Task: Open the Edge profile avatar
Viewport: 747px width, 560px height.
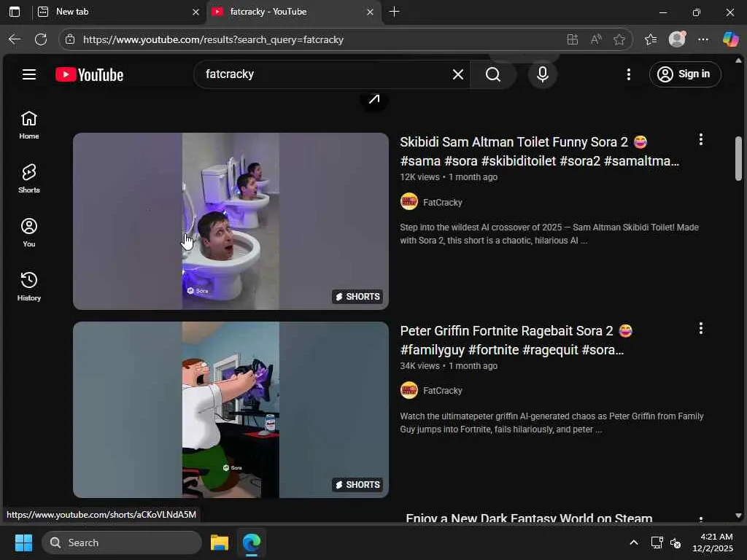Action: pos(677,39)
